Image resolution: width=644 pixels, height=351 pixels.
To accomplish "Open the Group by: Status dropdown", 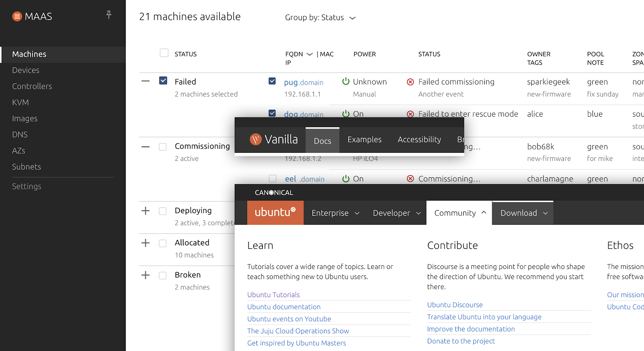I will point(320,17).
